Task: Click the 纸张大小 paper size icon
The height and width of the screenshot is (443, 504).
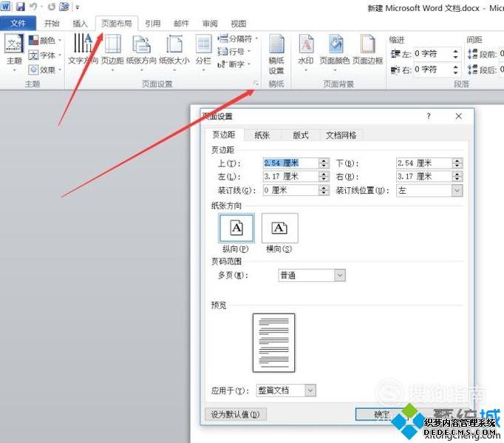Action: point(174,44)
